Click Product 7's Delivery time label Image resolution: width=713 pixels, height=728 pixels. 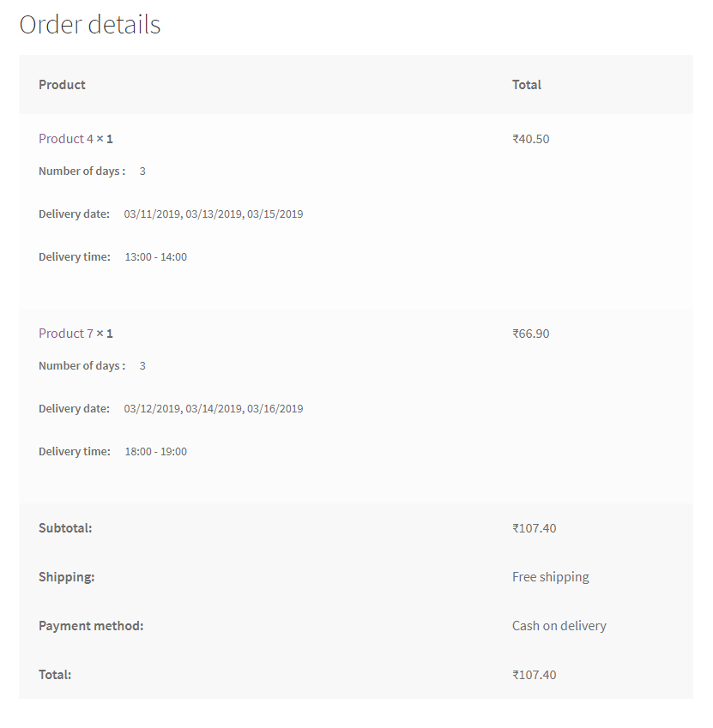pos(75,452)
